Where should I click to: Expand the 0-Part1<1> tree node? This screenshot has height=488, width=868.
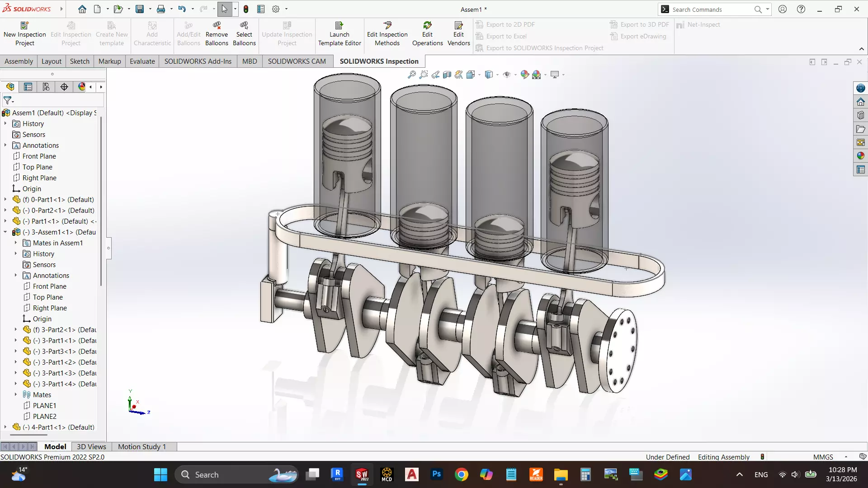coord(5,199)
